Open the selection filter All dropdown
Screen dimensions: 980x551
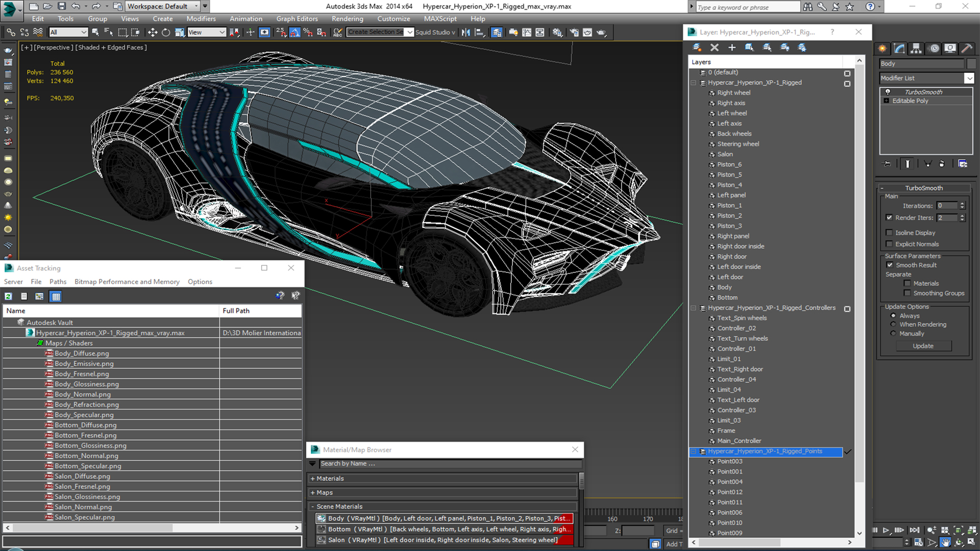[68, 32]
